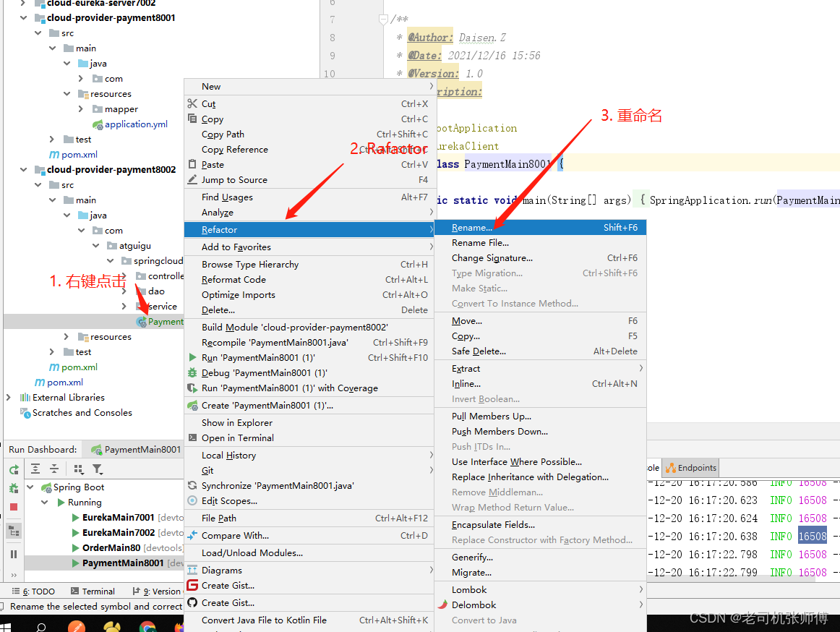This screenshot has height=632, width=840.
Task: Click the Debug bug icon in Run Dashboard sidebar
Action: point(14,488)
